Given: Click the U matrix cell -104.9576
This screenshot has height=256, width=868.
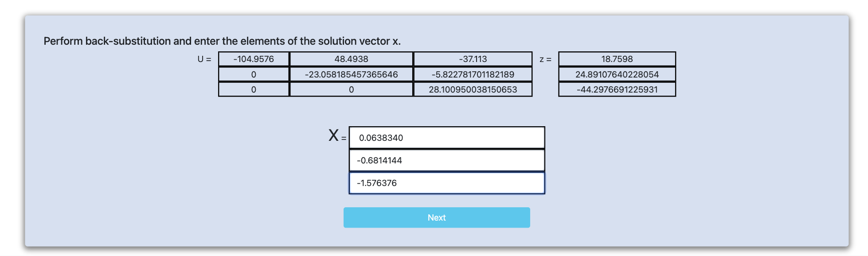Looking at the screenshot, I should (x=254, y=59).
